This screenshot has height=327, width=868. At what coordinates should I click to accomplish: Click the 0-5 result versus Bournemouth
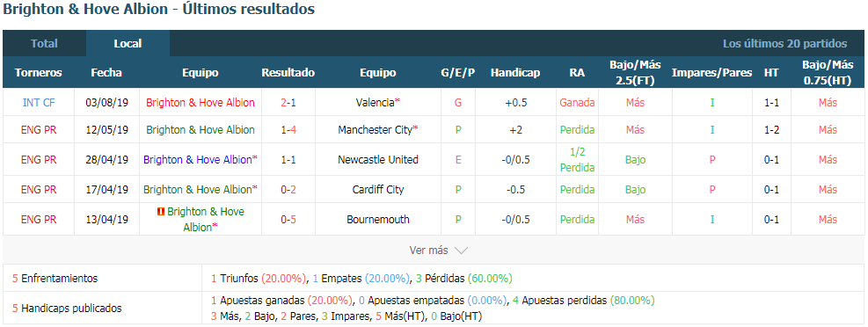288,220
